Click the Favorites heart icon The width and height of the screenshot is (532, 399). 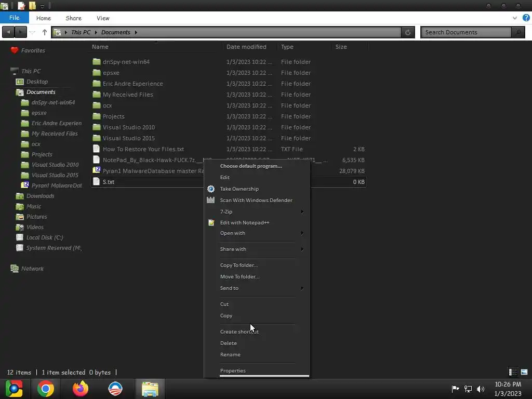14,50
